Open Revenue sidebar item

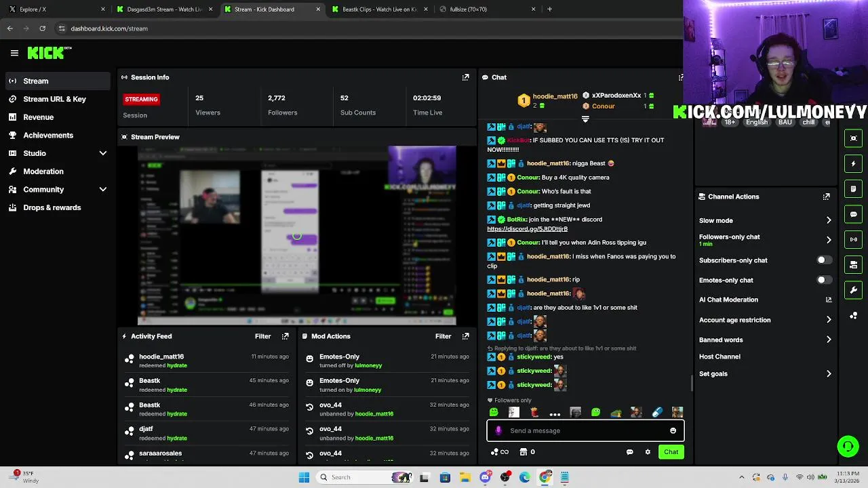(58, 117)
